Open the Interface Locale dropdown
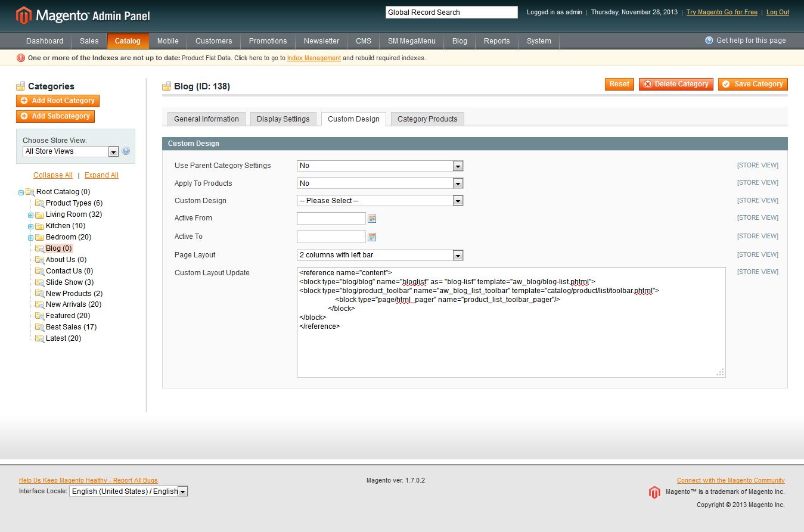804x532 pixels. point(129,491)
